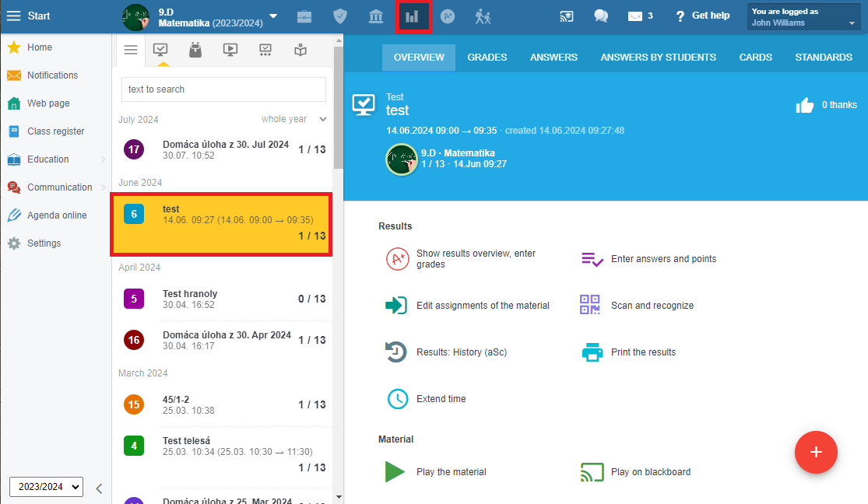
Task: Switch to ANSWERS BY STUDENTS tab
Action: [x=658, y=58]
